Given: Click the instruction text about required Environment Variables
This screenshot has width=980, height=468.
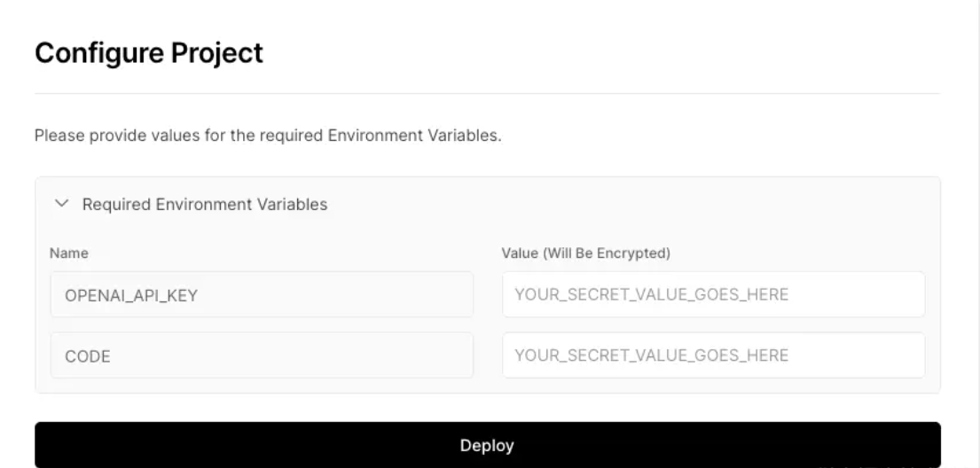Looking at the screenshot, I should (x=268, y=136).
